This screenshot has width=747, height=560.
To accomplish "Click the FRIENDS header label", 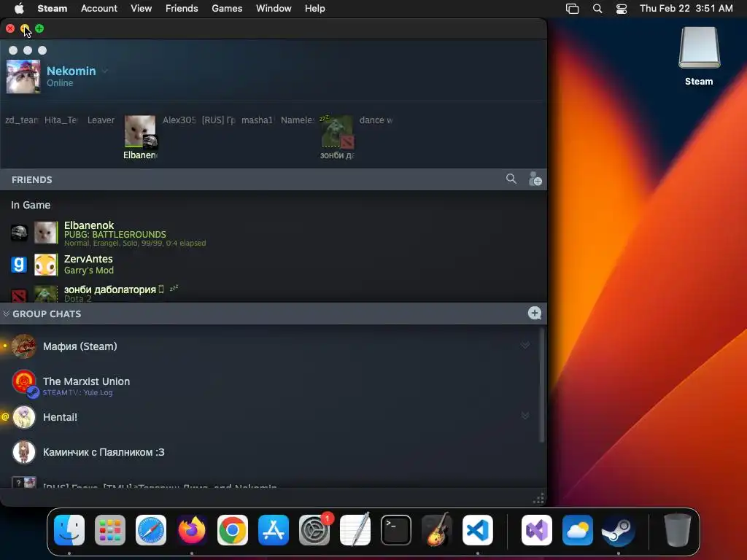I will 32,179.
